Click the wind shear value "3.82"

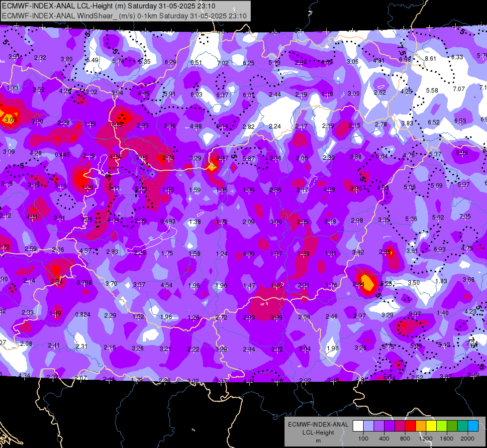(x=358, y=252)
